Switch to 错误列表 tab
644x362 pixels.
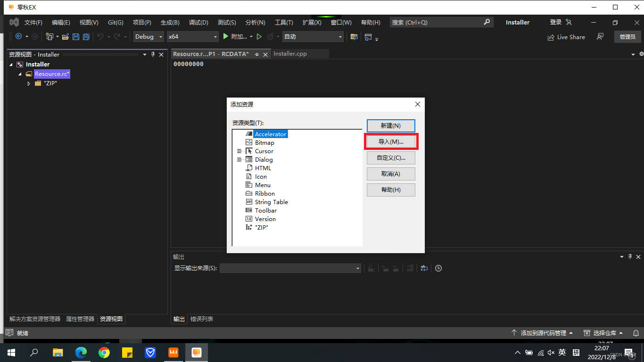point(202,319)
